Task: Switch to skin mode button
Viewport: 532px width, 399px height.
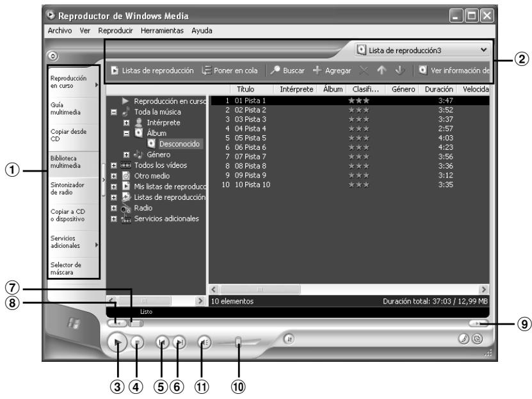Action: pyautogui.click(x=478, y=339)
